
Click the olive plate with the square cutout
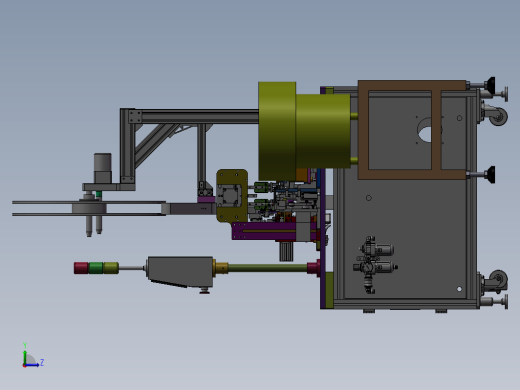click(232, 196)
